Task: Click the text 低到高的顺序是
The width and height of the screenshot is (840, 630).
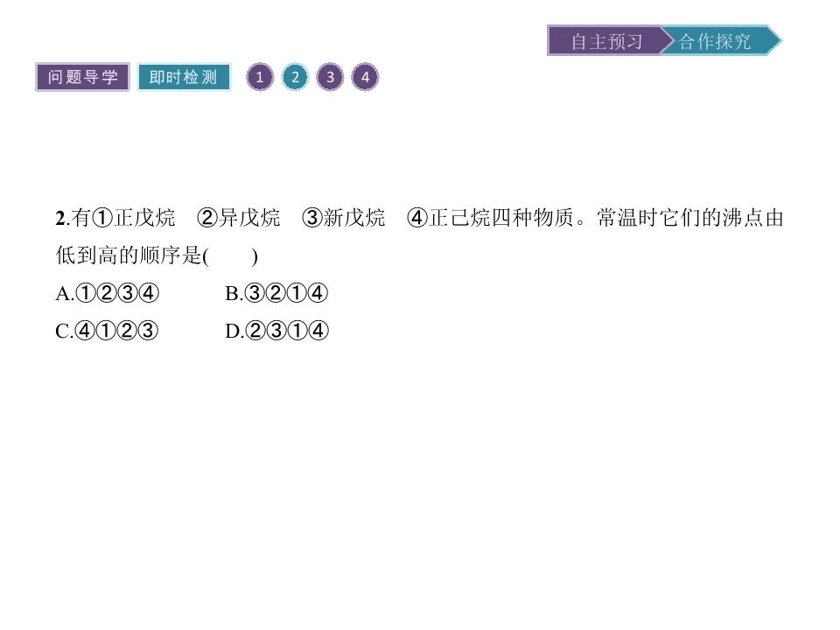Action: click(x=129, y=255)
